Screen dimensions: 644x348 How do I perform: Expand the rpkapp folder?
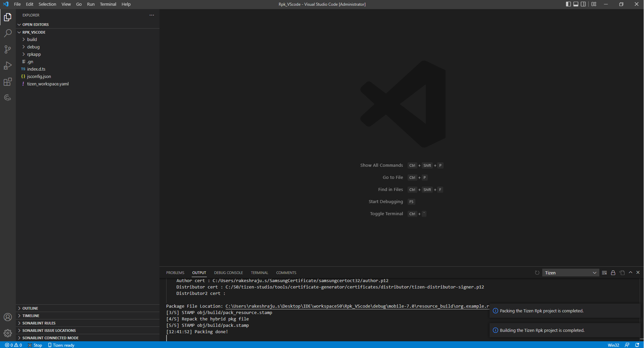pos(34,54)
